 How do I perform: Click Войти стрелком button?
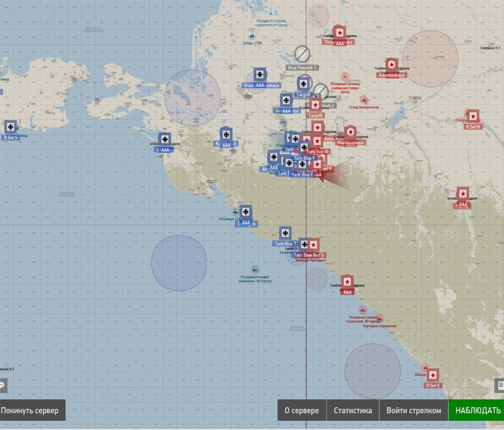413,410
